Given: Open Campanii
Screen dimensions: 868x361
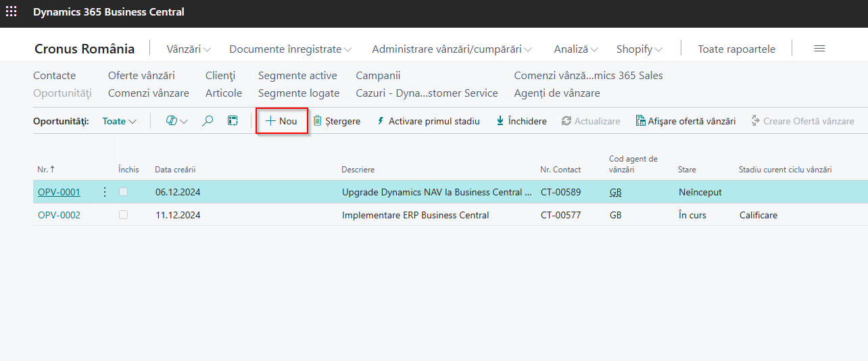Looking at the screenshot, I should click(379, 75).
